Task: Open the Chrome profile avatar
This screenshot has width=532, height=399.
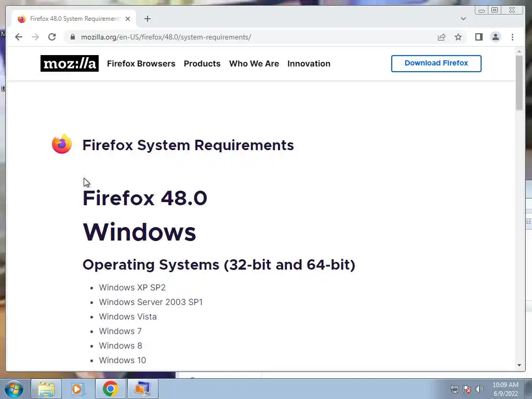Action: [x=496, y=37]
